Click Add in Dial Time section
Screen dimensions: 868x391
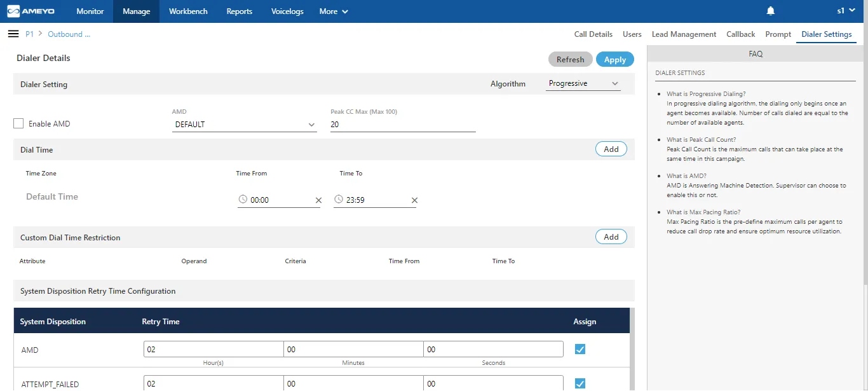611,149
